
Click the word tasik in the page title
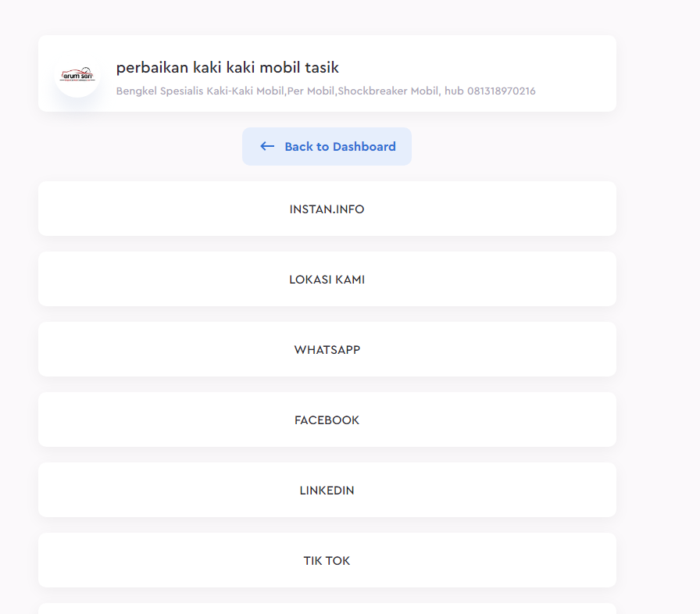pos(322,68)
